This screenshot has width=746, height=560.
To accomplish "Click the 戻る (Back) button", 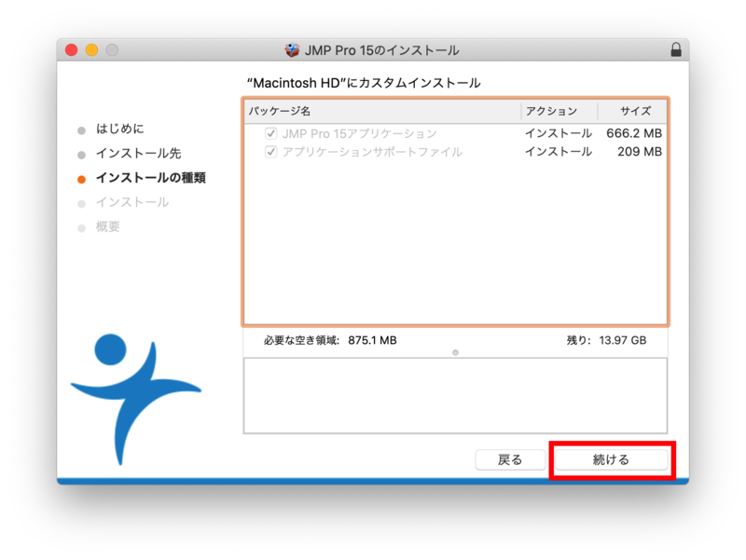I will 510,459.
